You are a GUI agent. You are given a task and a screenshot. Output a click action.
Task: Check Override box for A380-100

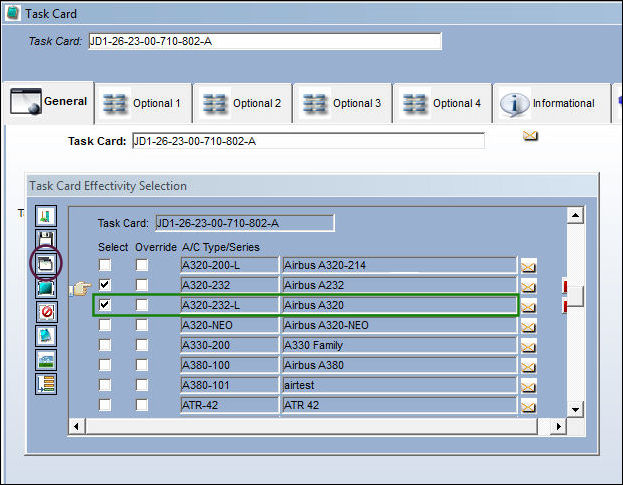142,365
